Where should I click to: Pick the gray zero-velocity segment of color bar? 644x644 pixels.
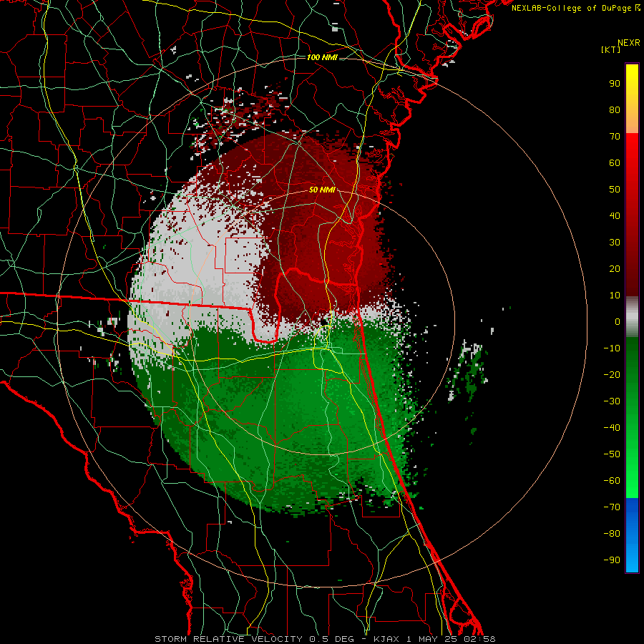(x=632, y=317)
